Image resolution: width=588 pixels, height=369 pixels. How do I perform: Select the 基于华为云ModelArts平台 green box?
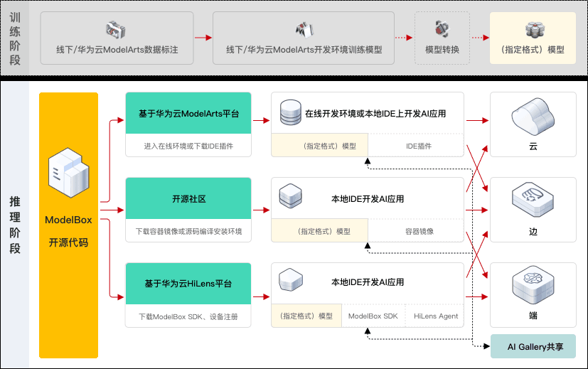coord(188,113)
